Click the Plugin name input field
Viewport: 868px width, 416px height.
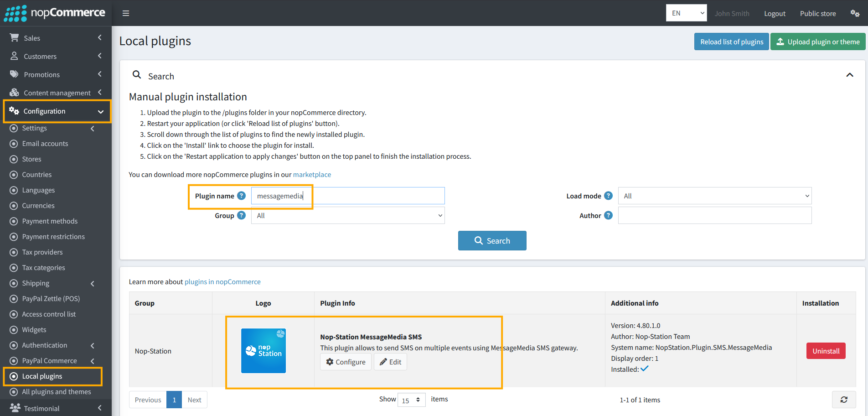pyautogui.click(x=348, y=196)
